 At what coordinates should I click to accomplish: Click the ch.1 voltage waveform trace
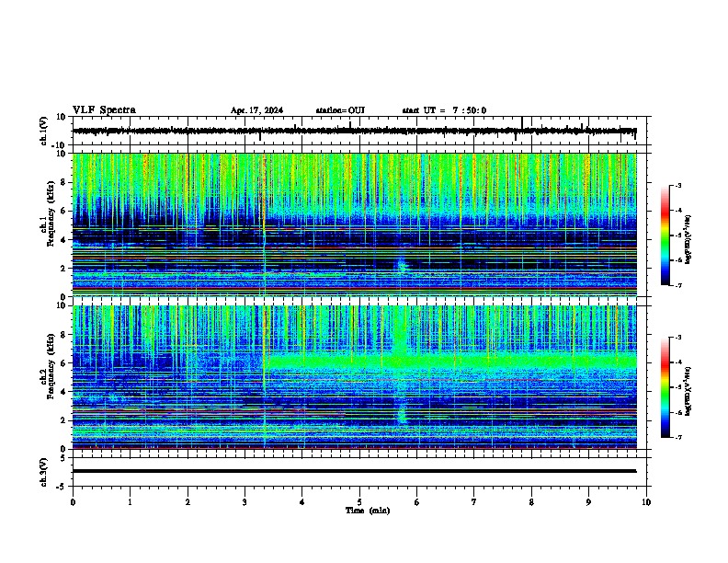click(354, 131)
